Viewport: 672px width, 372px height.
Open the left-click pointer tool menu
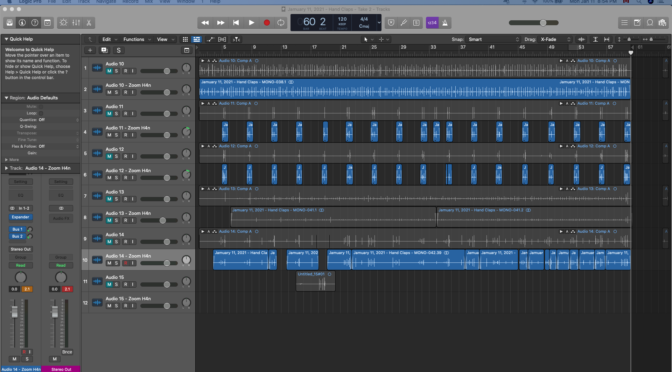click(367, 39)
